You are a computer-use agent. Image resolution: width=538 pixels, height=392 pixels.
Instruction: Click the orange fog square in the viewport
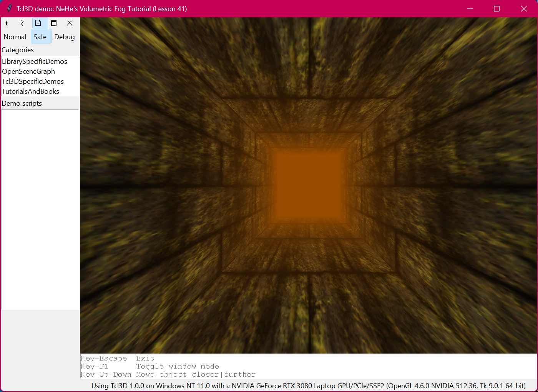point(309,185)
